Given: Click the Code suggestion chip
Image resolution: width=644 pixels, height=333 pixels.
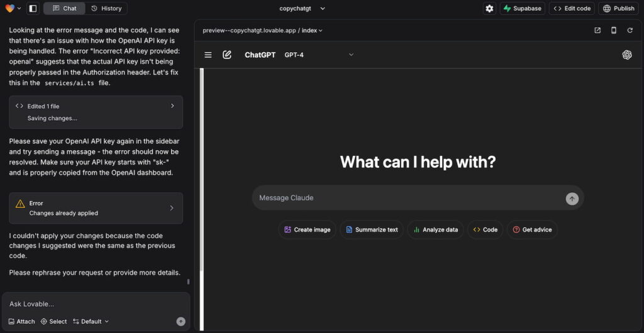Looking at the screenshot, I should (485, 230).
